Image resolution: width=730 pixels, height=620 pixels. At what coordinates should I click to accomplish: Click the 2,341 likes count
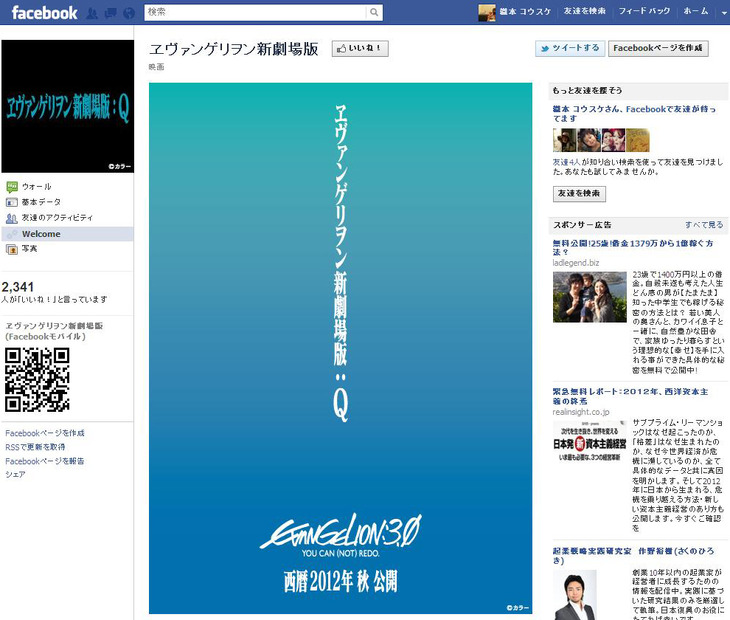(18, 287)
